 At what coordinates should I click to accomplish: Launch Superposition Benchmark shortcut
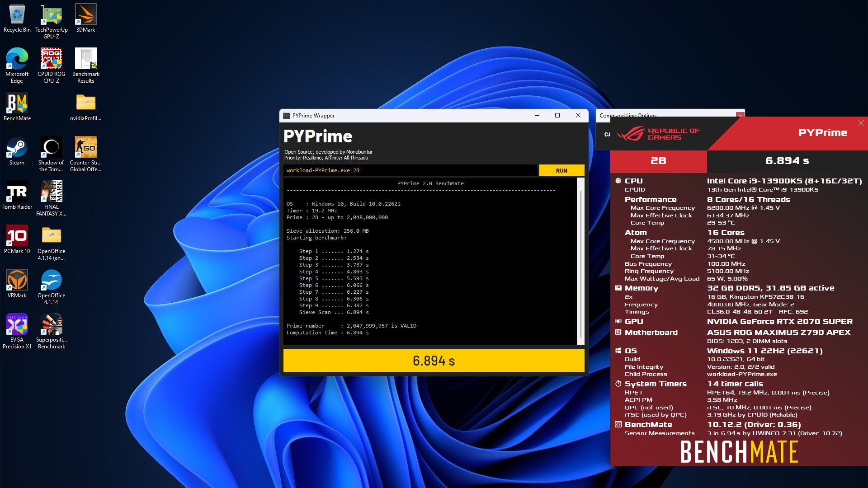(52, 332)
